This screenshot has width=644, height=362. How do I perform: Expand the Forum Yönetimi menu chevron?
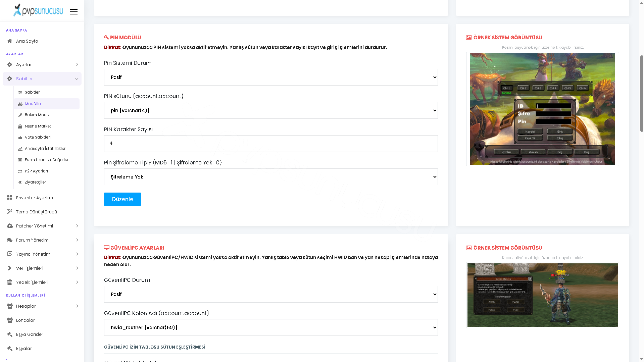(x=77, y=240)
